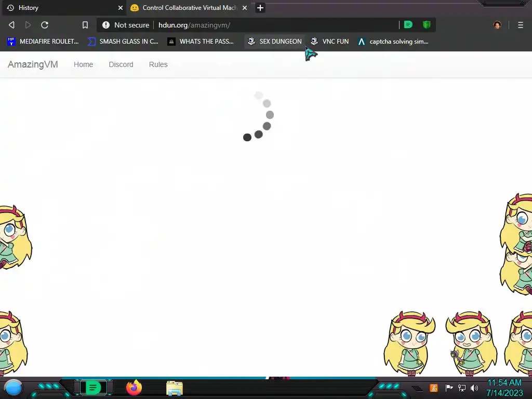Launch Firefox from the taskbar
This screenshot has width=532, height=399.
134,388
